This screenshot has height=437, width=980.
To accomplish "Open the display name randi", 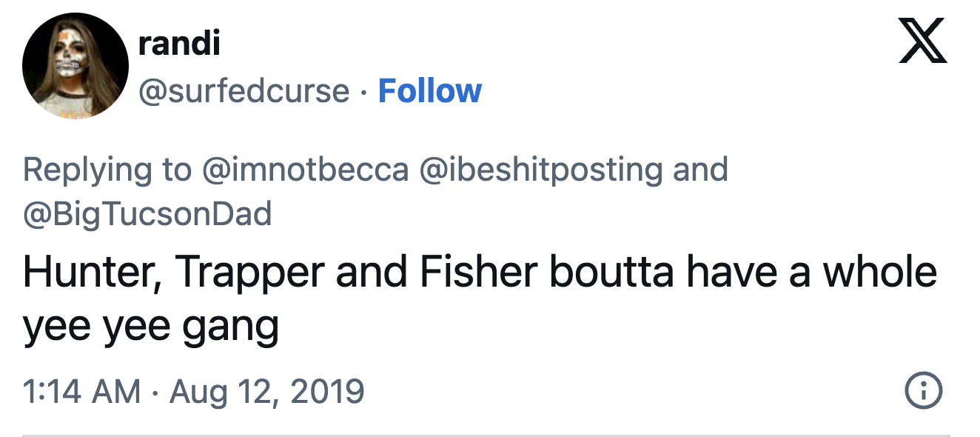I will coord(179,44).
